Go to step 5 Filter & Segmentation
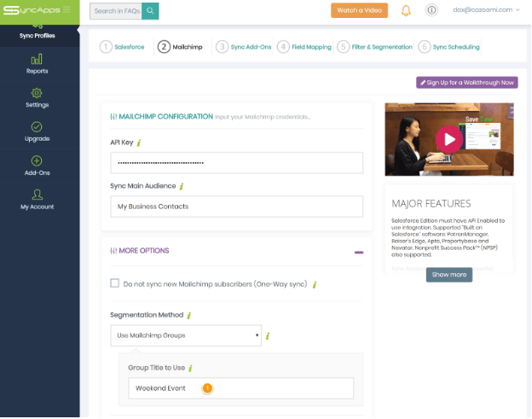This screenshot has height=419, width=532. pyautogui.click(x=375, y=47)
